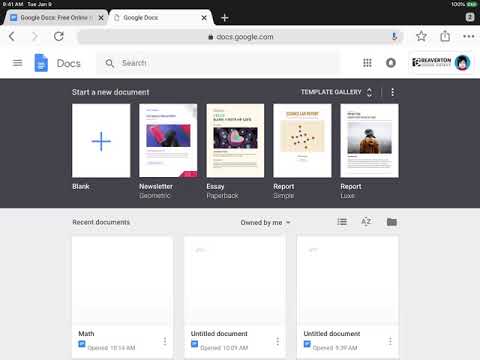Click the blue Docs logo icon
The height and width of the screenshot is (360, 480).
point(41,63)
